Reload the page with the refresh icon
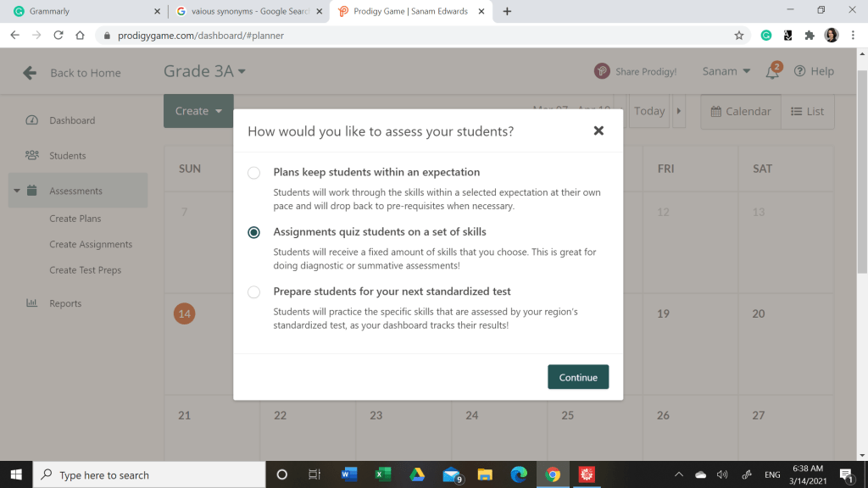868x488 pixels. [58, 36]
